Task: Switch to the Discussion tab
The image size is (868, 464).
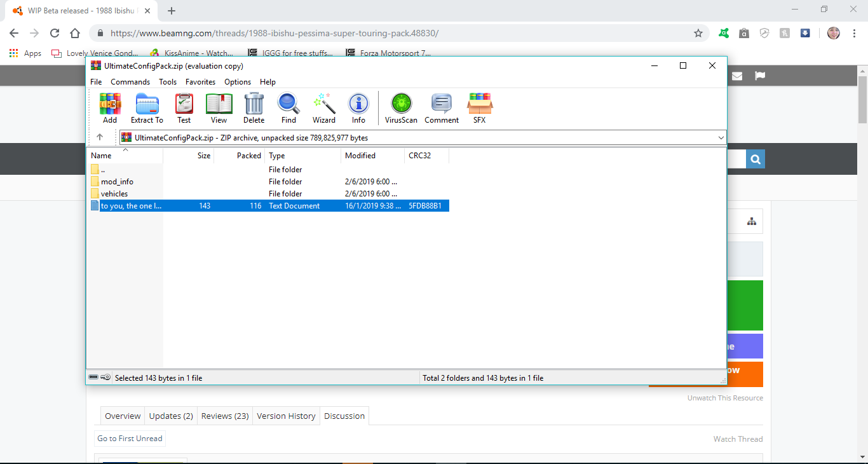Action: click(x=344, y=416)
